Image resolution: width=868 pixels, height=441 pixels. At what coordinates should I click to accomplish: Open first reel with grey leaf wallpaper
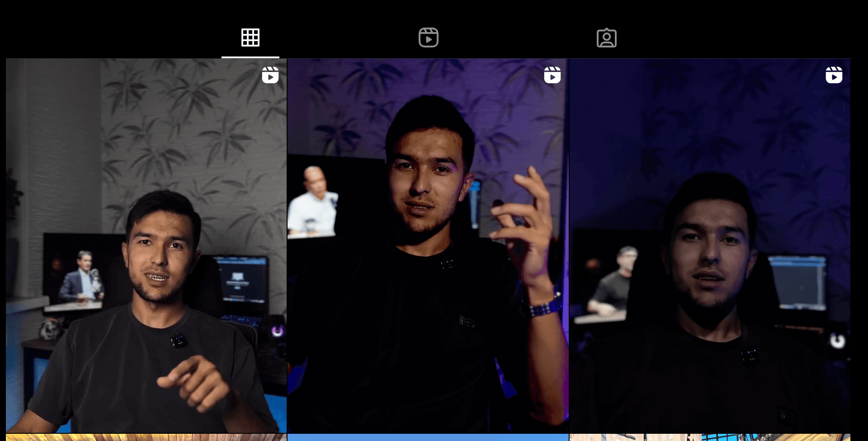(x=146, y=246)
